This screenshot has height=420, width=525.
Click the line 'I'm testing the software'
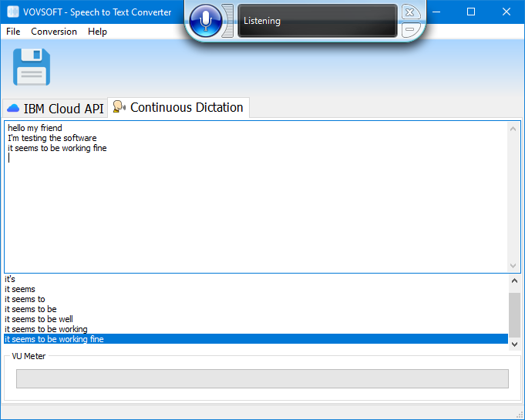tap(52, 138)
